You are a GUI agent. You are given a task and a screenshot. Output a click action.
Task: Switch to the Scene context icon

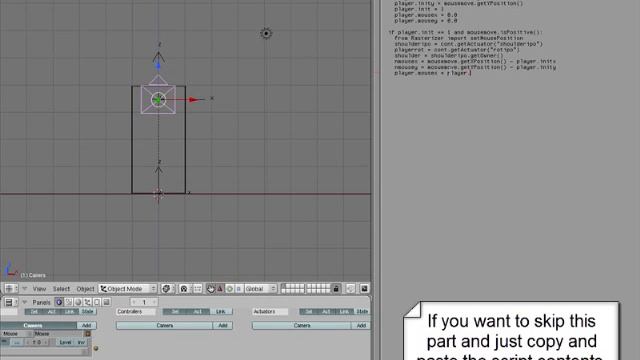coord(107,302)
